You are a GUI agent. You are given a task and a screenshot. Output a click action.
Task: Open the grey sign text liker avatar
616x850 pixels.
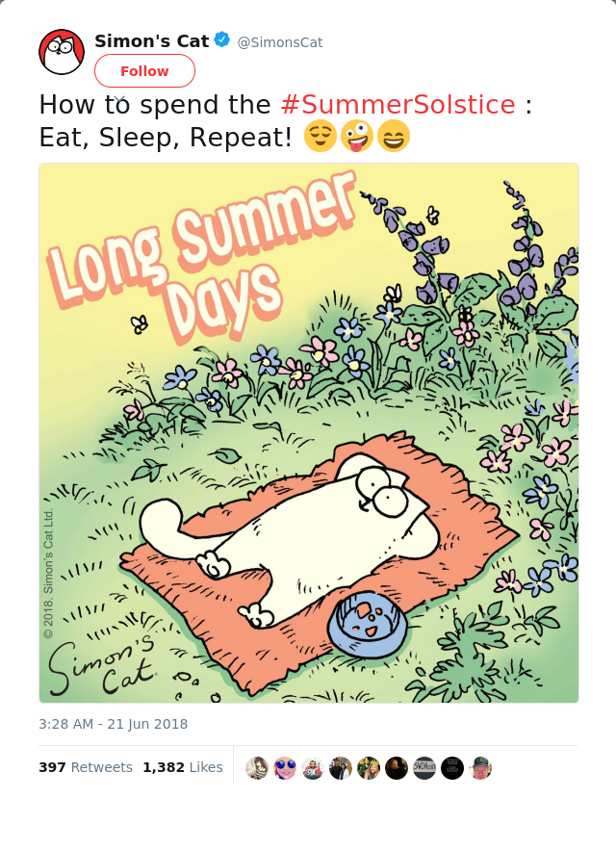424,768
